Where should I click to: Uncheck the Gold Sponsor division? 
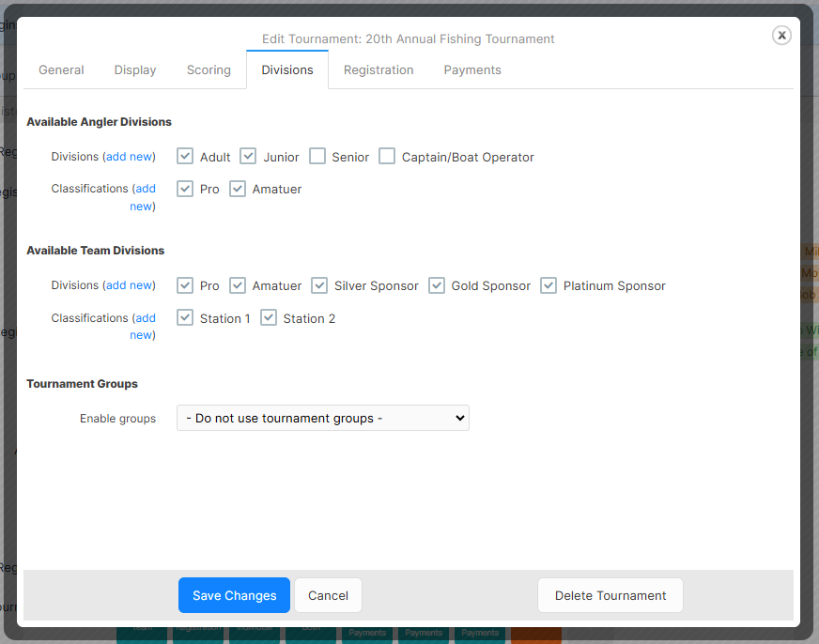point(437,285)
